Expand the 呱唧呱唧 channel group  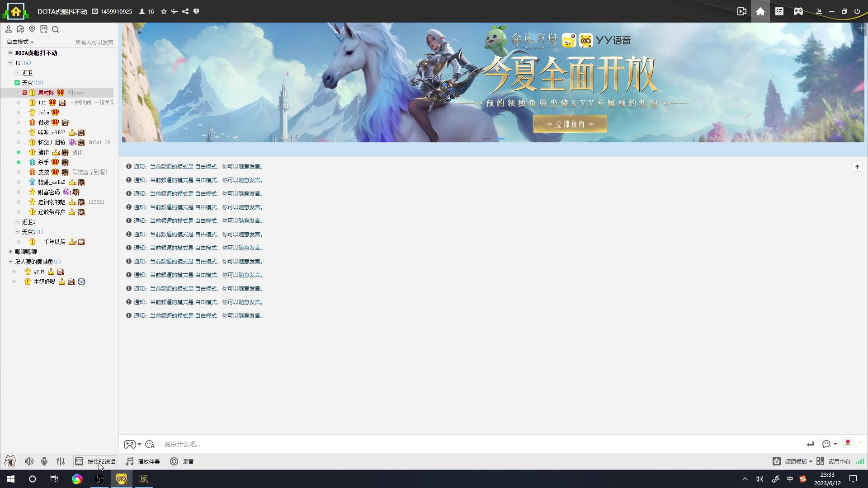[10, 252]
